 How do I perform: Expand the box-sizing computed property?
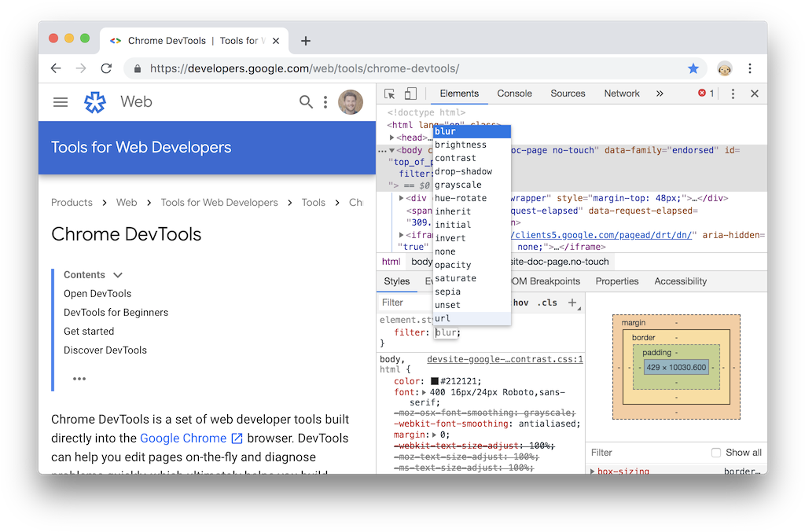[x=593, y=471]
